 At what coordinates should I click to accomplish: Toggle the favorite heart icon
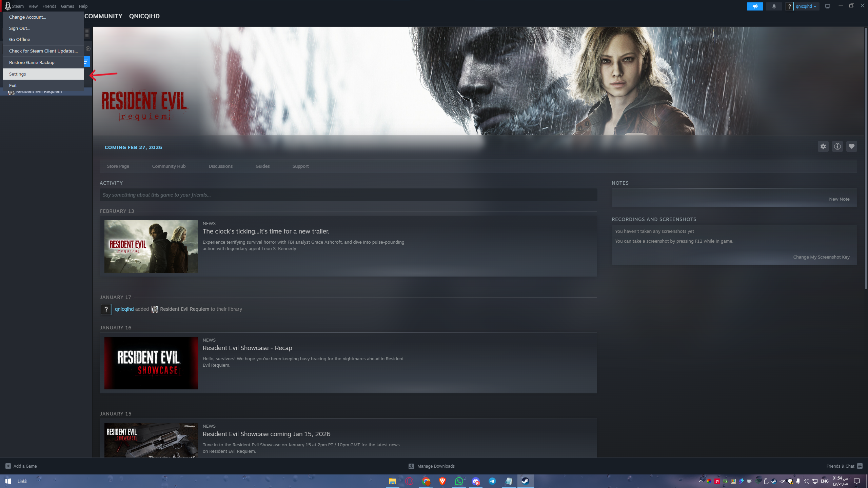(851, 146)
